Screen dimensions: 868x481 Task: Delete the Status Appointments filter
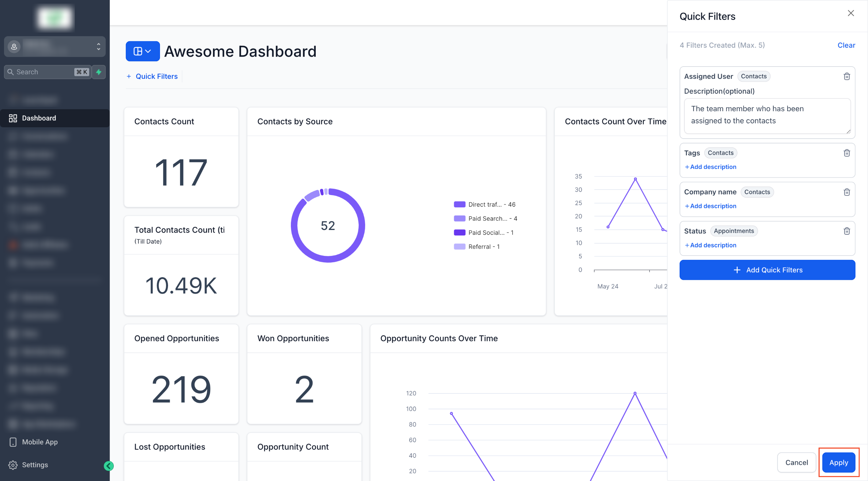(x=846, y=231)
